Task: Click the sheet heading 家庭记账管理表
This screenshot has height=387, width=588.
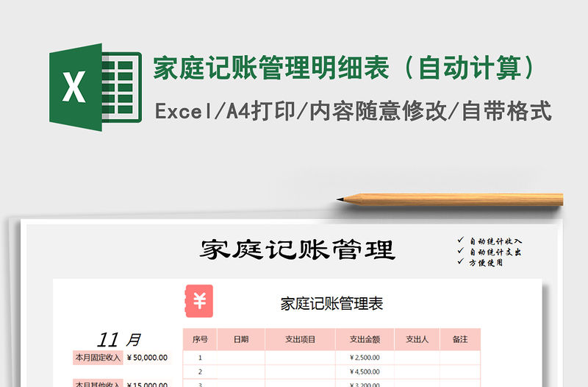Action: tap(331, 304)
